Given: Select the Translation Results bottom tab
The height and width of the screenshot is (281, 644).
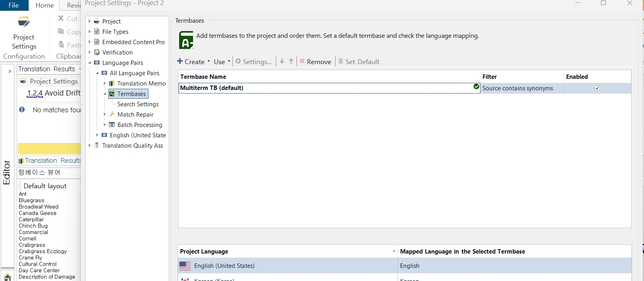Looking at the screenshot, I should point(49,161).
